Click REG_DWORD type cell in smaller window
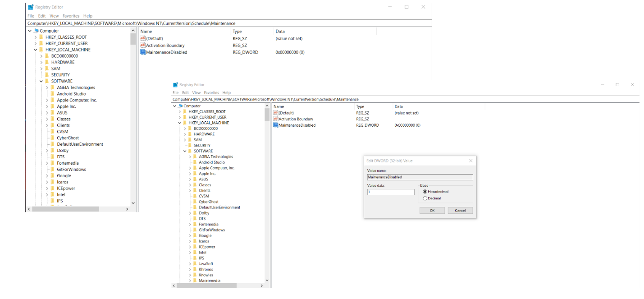Screen dimensions: 644x299 point(245,52)
